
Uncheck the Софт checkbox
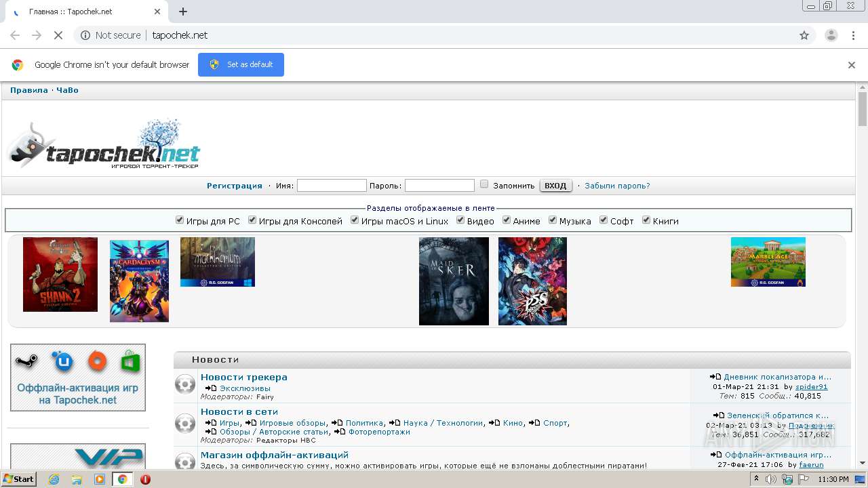click(604, 220)
